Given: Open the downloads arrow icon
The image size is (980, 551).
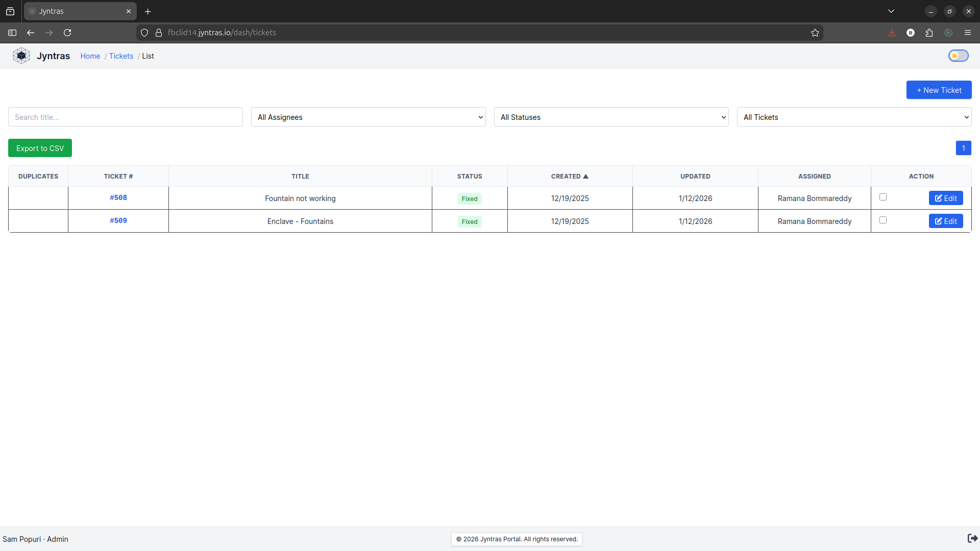Looking at the screenshot, I should (892, 33).
